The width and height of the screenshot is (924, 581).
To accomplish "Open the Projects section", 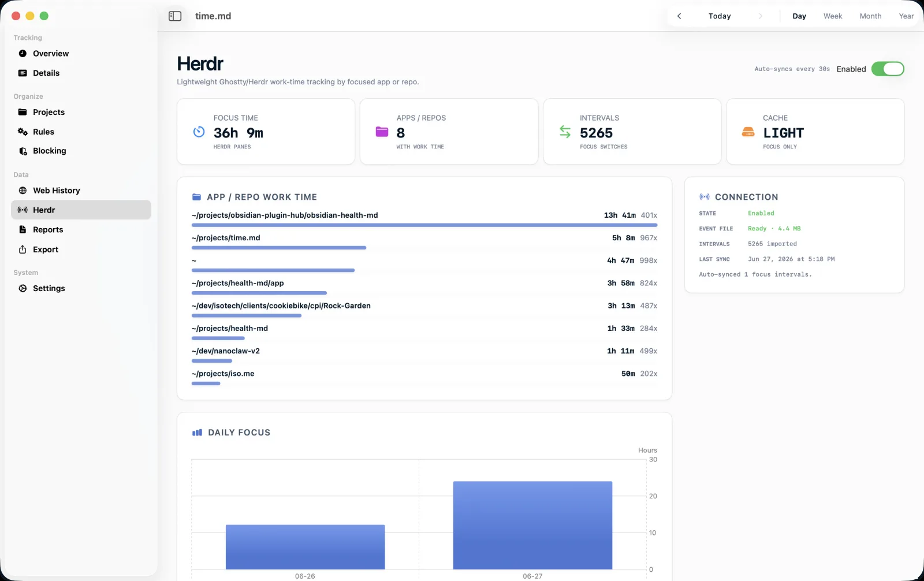I will pyautogui.click(x=81, y=112).
